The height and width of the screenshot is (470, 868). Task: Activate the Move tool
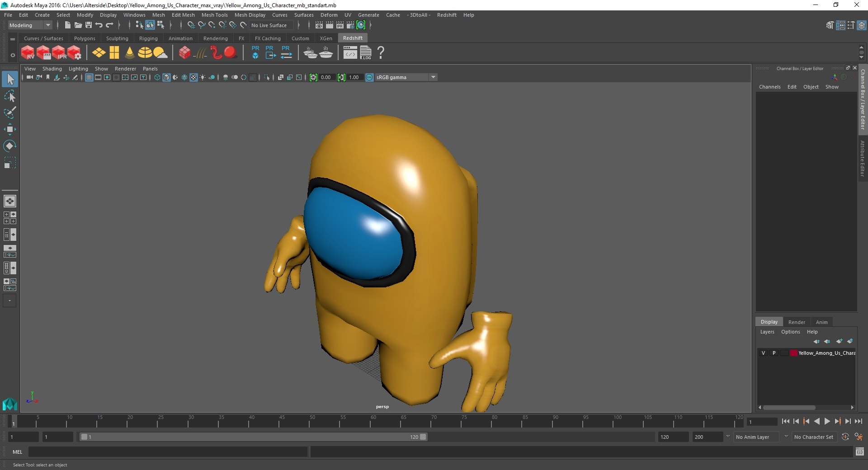point(10,129)
